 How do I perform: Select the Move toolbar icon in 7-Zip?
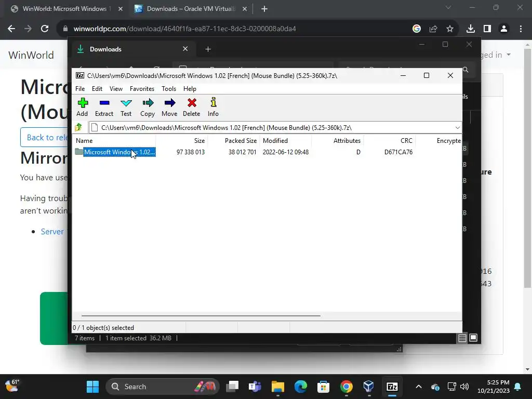169,107
